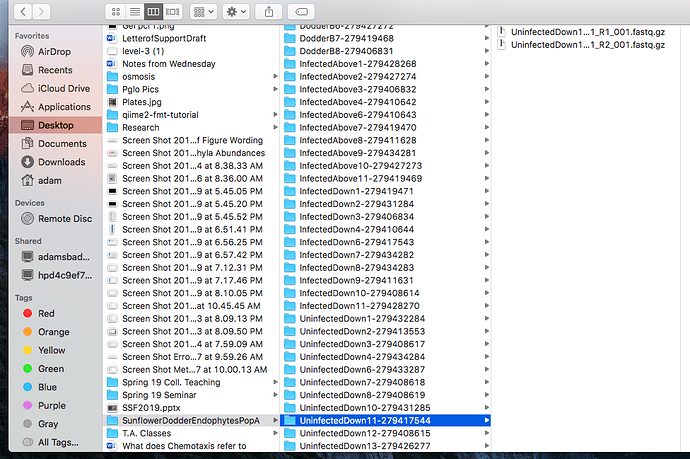Open the group-by arrange dropdown
The image size is (690, 459).
(x=203, y=11)
